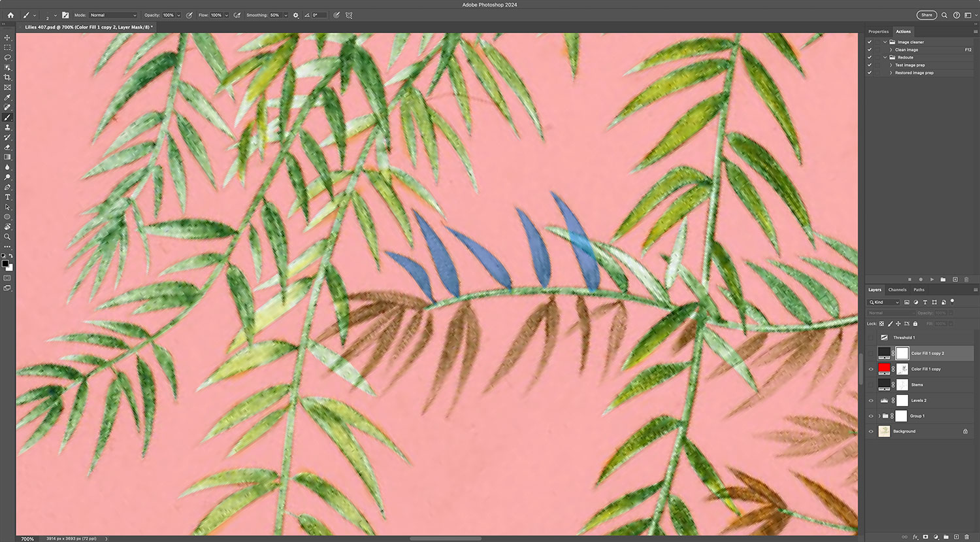
Task: Select the Color Fill 1 copy 2 layer mask
Action: coord(902,354)
